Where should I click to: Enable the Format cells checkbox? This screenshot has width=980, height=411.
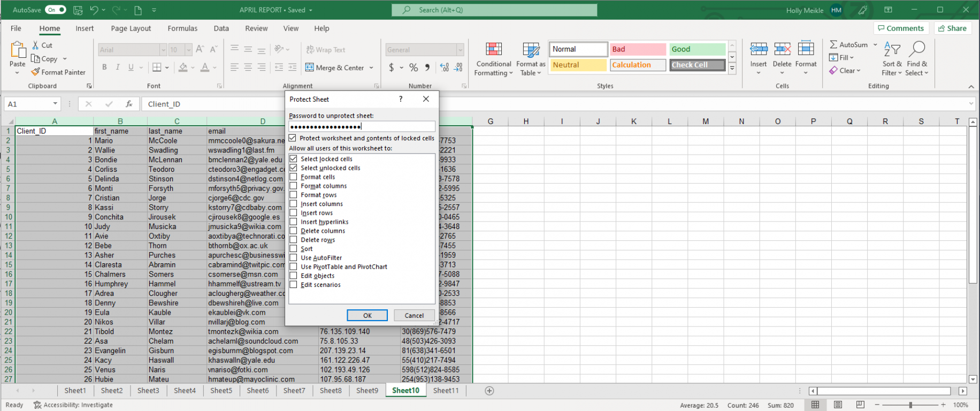(x=293, y=177)
